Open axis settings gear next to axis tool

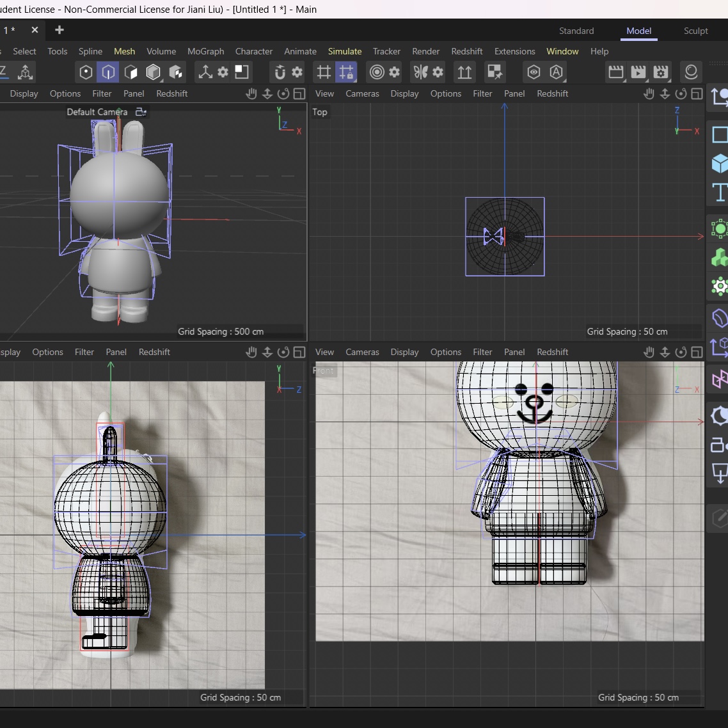pyautogui.click(x=223, y=72)
